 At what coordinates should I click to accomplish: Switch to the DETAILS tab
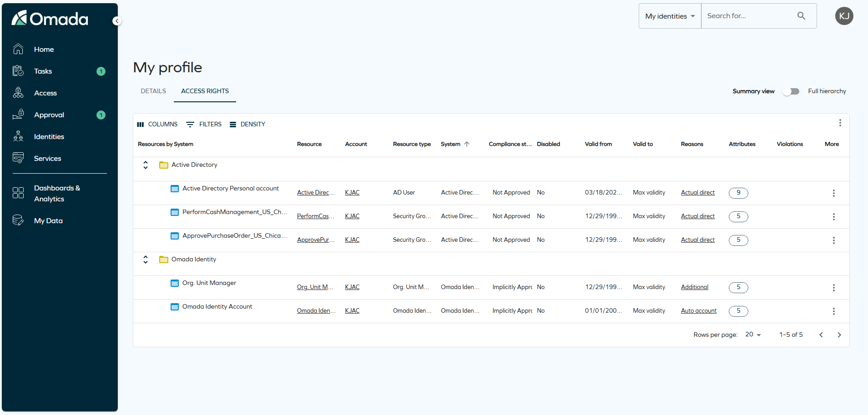tap(153, 91)
